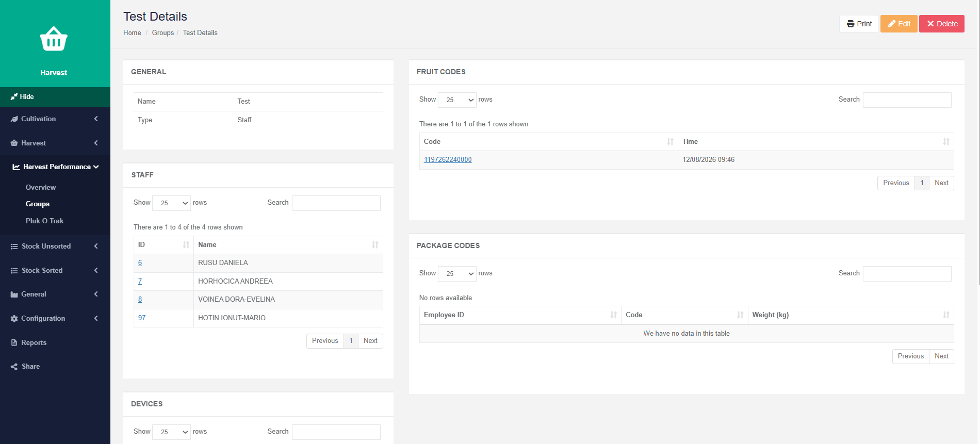The image size is (980, 444).
Task: Click the orange Edit button
Action: (x=899, y=24)
